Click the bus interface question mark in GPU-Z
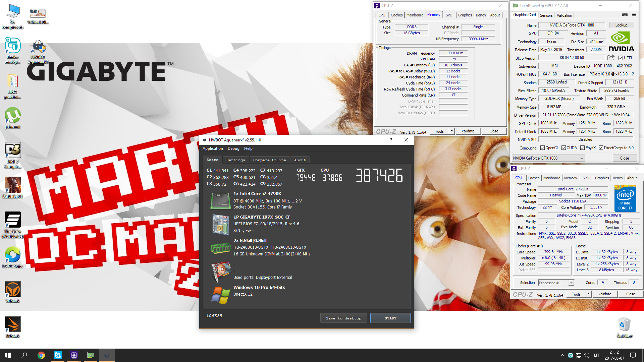Viewport: 644px width, 362px height. (633, 74)
